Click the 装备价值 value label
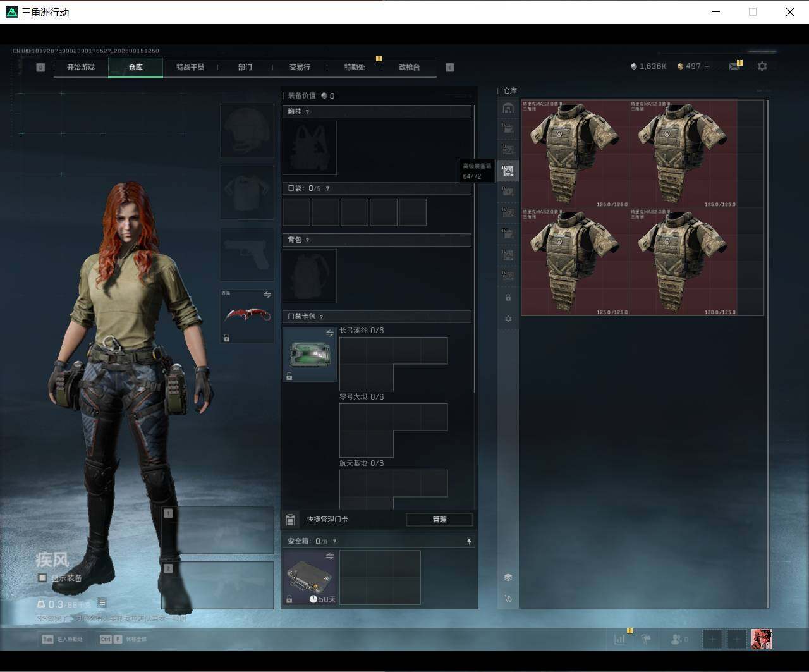 311,96
